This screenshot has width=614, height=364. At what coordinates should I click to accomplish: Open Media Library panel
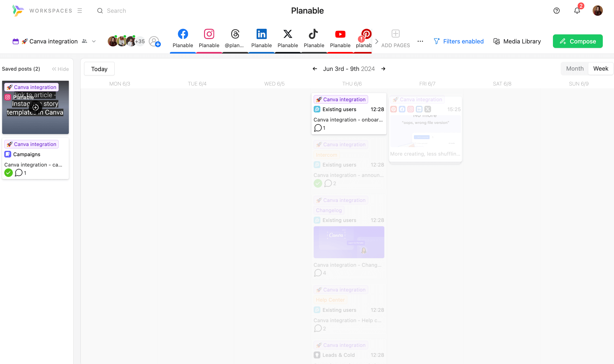click(517, 41)
